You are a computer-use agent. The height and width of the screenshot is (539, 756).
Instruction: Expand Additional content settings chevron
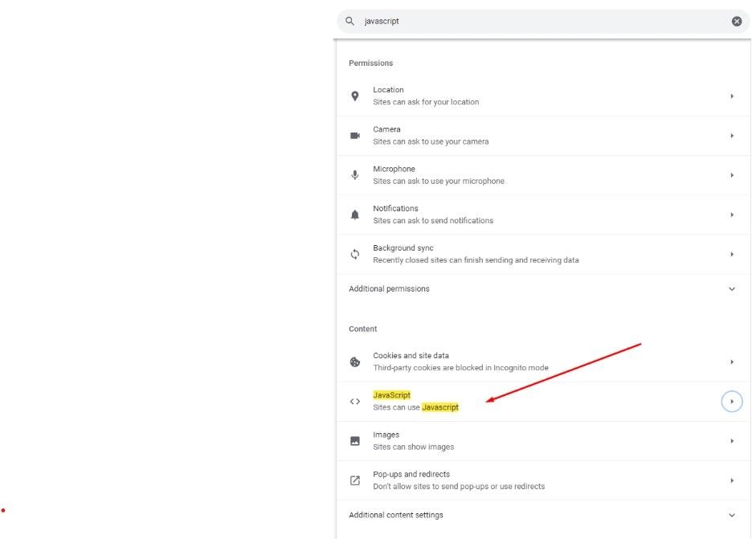pos(732,515)
